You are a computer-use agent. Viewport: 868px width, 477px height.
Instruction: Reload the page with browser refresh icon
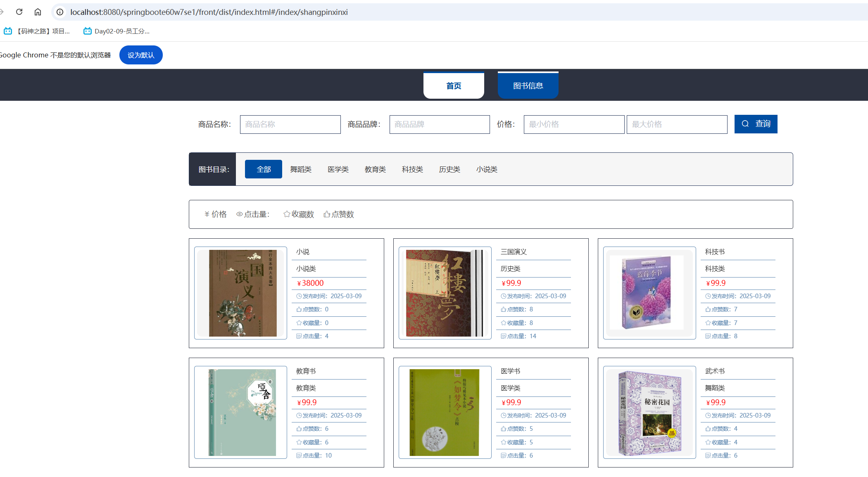click(19, 12)
